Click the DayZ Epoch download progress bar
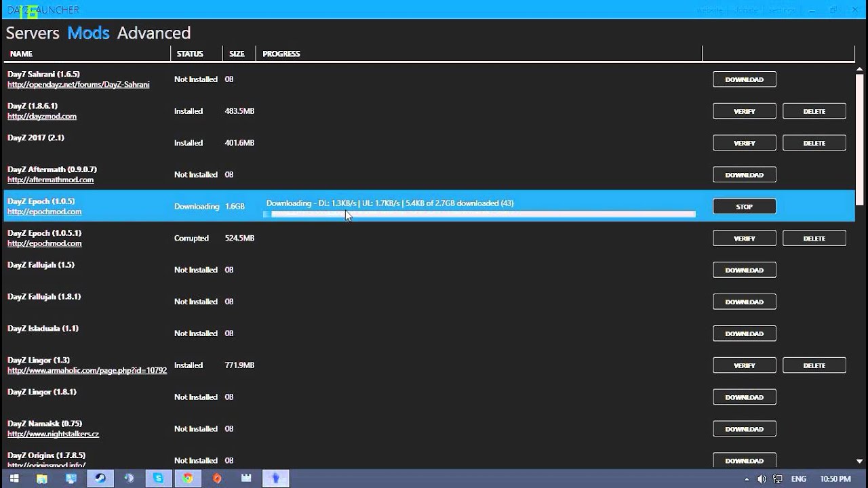Image resolution: width=868 pixels, height=488 pixels. tap(479, 214)
